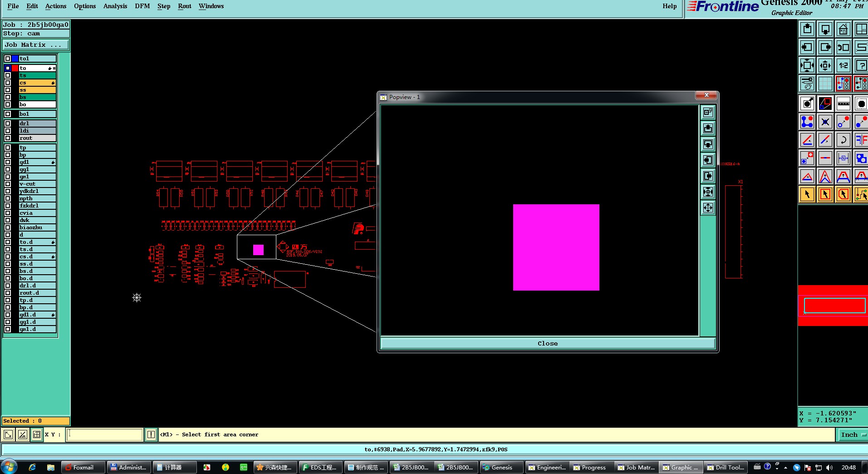This screenshot has height=474, width=868.
Task: Click the pan left view icon
Action: (x=807, y=47)
